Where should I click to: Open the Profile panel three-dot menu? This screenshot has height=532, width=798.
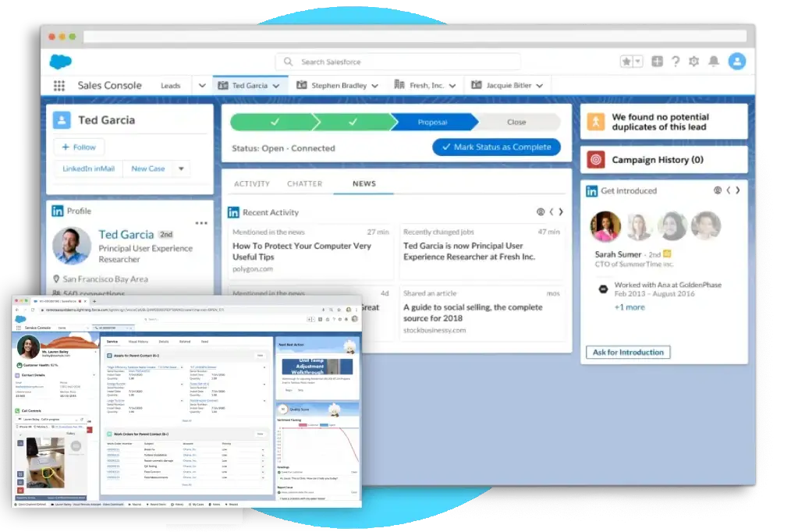pyautogui.click(x=201, y=223)
